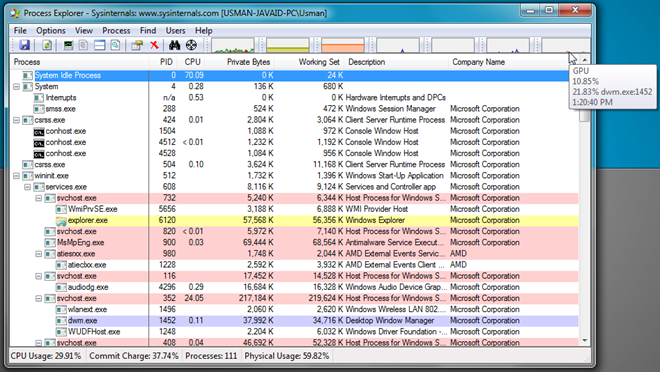Click the View DLLs/Handles toolbar icon
This screenshot has width=660, height=372.
click(115, 45)
